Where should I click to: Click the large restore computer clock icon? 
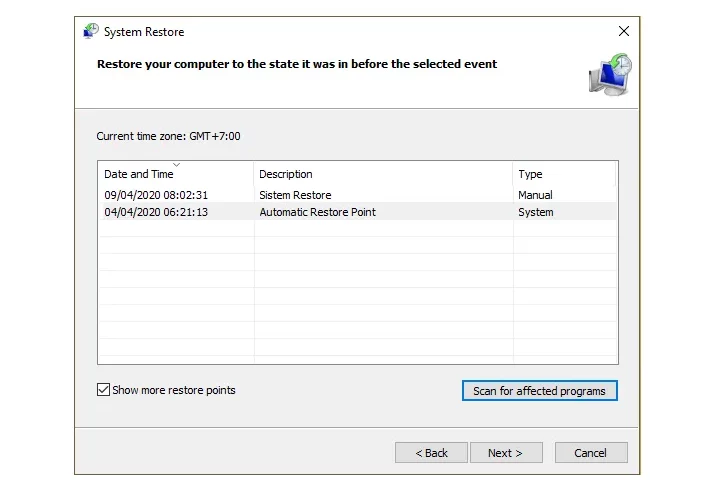[611, 75]
